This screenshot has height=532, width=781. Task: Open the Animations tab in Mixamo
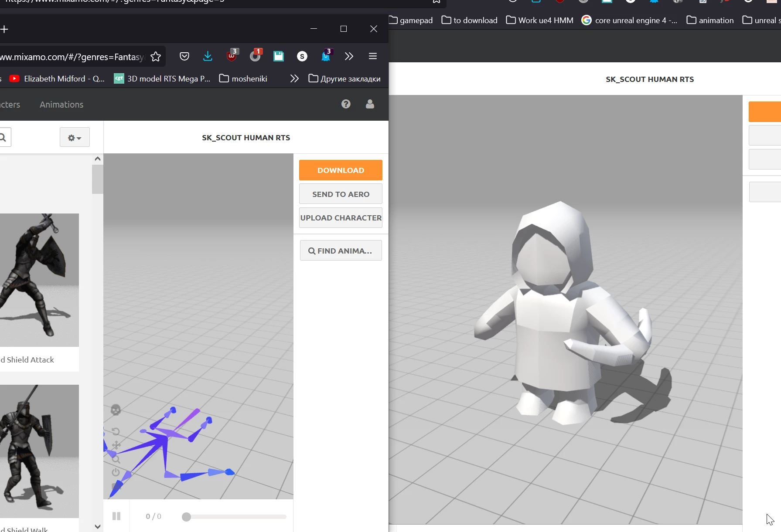(61, 105)
